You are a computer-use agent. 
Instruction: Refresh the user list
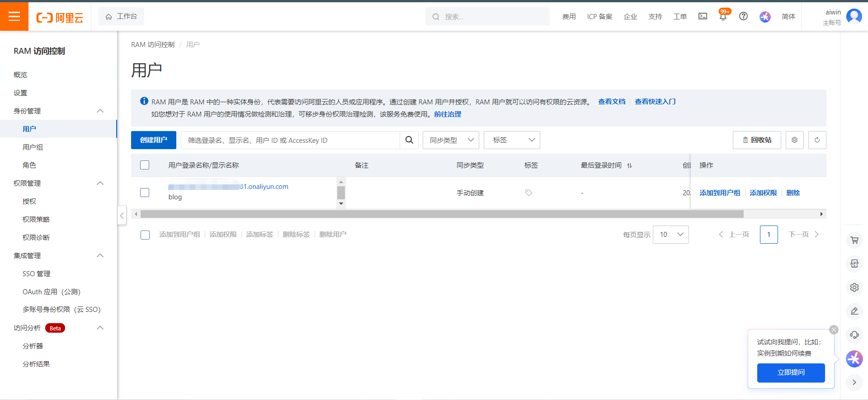[x=817, y=140]
